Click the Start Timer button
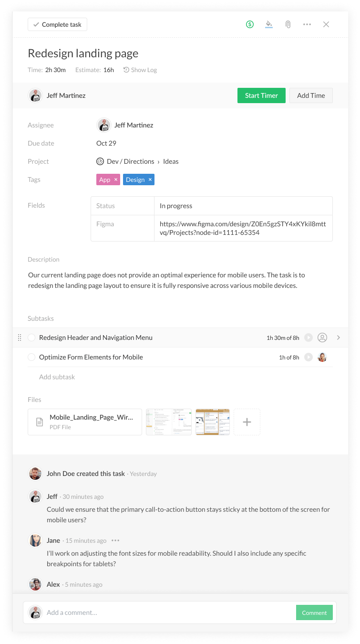The height and width of the screenshot is (644, 360). 261,95
